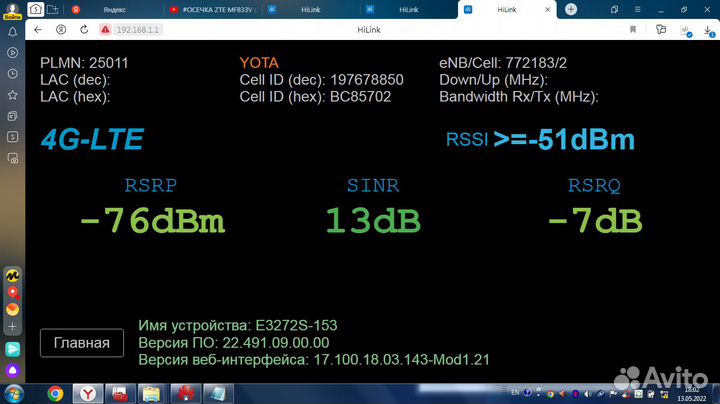Open a new browser tab
Image resolution: width=720 pixels, height=404 pixels.
point(572,9)
